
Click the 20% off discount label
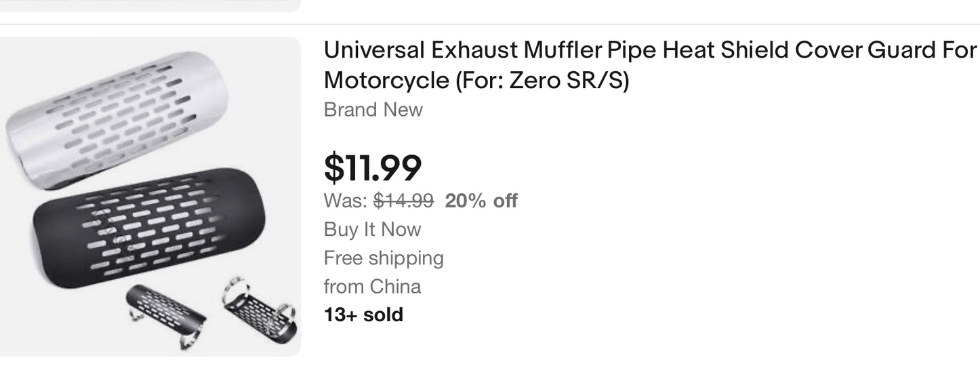[481, 201]
